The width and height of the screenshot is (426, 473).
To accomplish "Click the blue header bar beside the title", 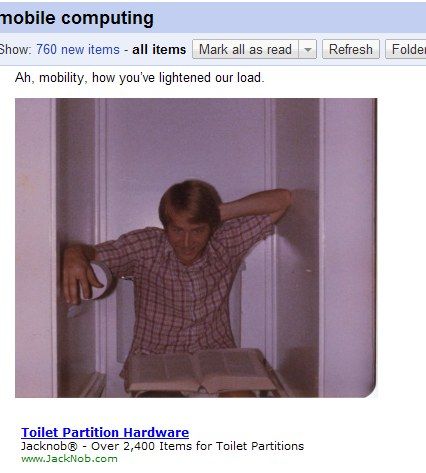I will [290, 18].
